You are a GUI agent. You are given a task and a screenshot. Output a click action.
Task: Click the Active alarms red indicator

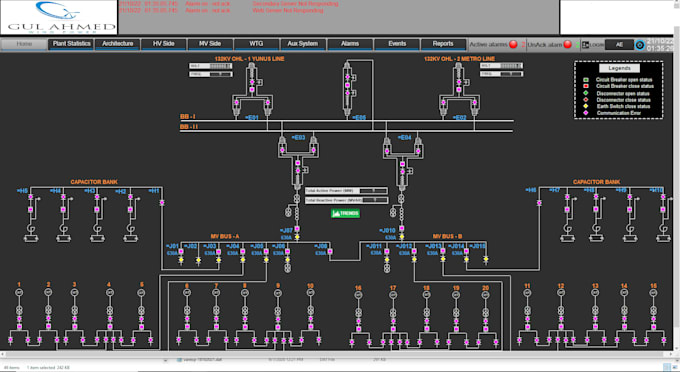coord(513,44)
